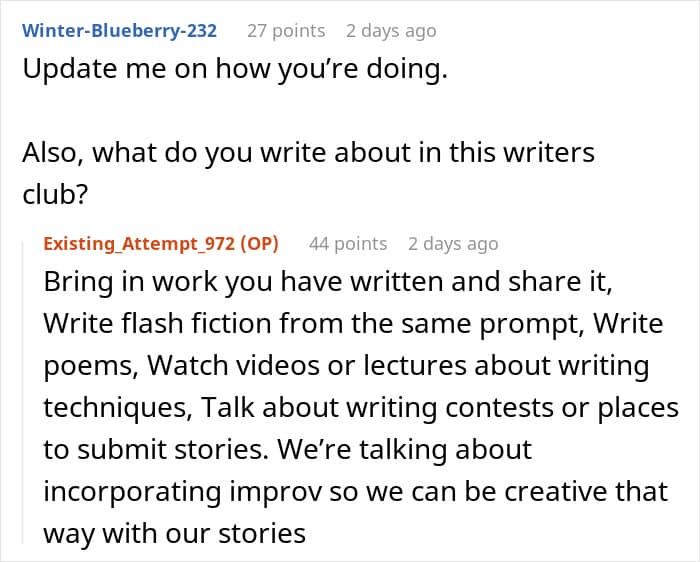Click the OP reply's '2 days ago' timestamp
The image size is (700, 562).
point(453,243)
